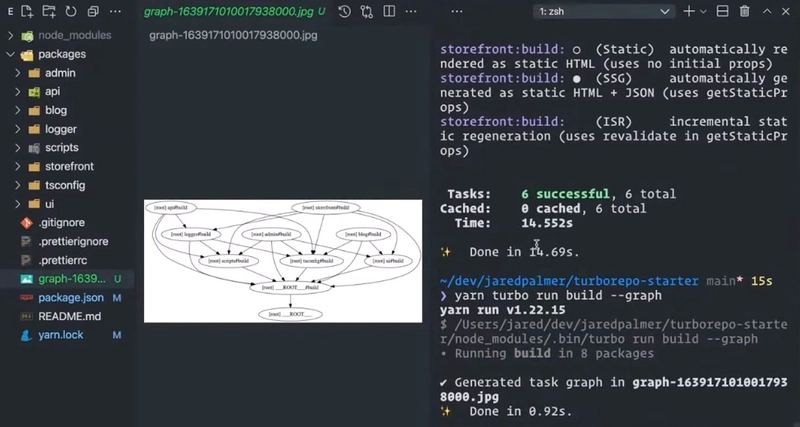Screen dimensions: 800x427
Task: Refresh the explorer file tree
Action: pyautogui.click(x=71, y=11)
